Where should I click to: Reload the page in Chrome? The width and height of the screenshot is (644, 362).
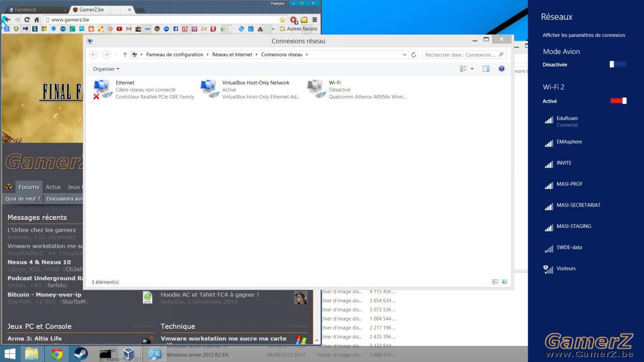27,20
